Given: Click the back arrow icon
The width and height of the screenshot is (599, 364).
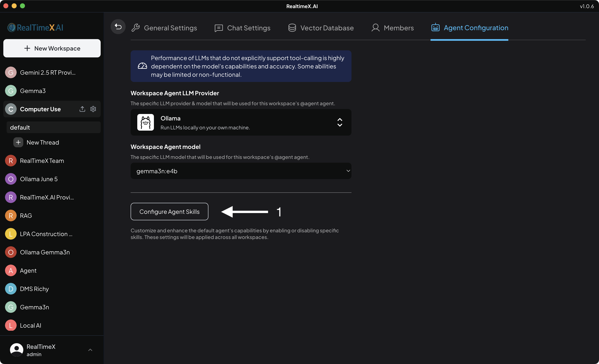Looking at the screenshot, I should click(x=118, y=26).
